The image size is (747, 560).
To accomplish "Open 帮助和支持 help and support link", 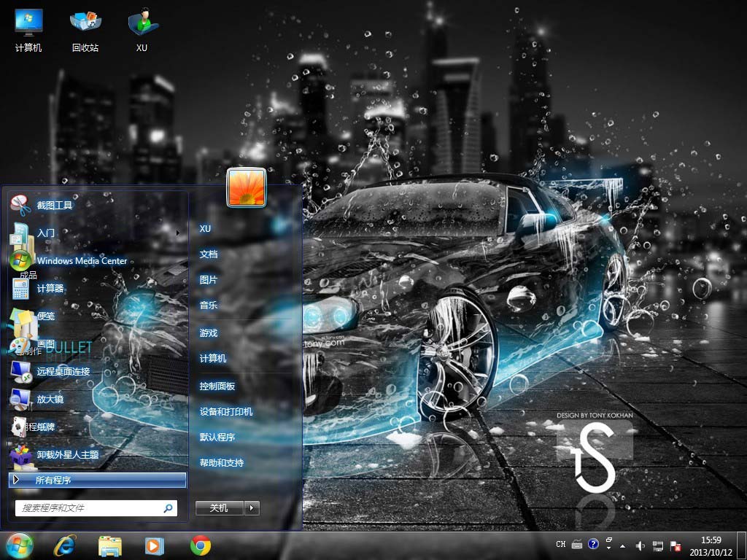I will coord(222,463).
